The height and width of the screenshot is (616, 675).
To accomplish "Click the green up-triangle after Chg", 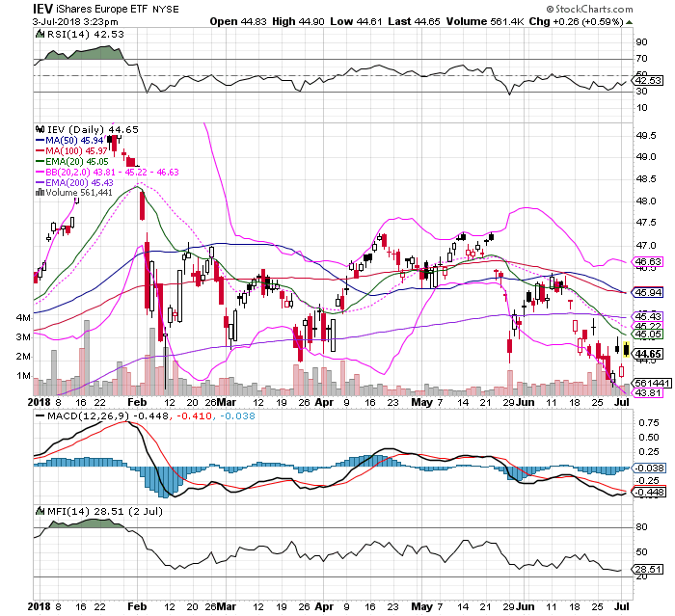I will 629,22.
